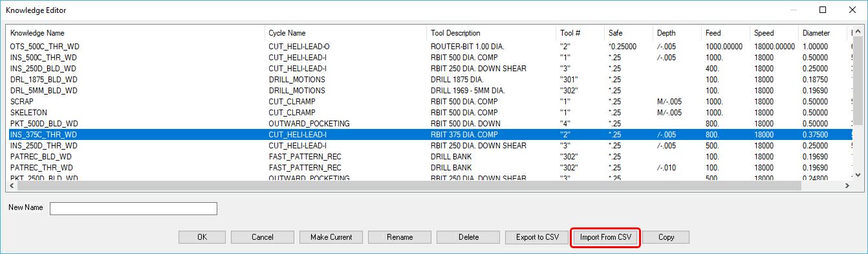
Task: Sort by Cycle Name column header
Action: (346, 33)
